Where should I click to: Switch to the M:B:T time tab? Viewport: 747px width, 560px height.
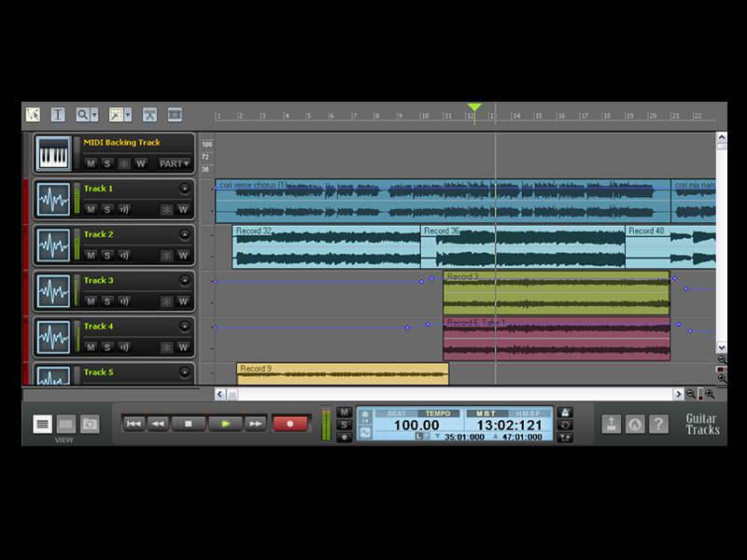[486, 413]
